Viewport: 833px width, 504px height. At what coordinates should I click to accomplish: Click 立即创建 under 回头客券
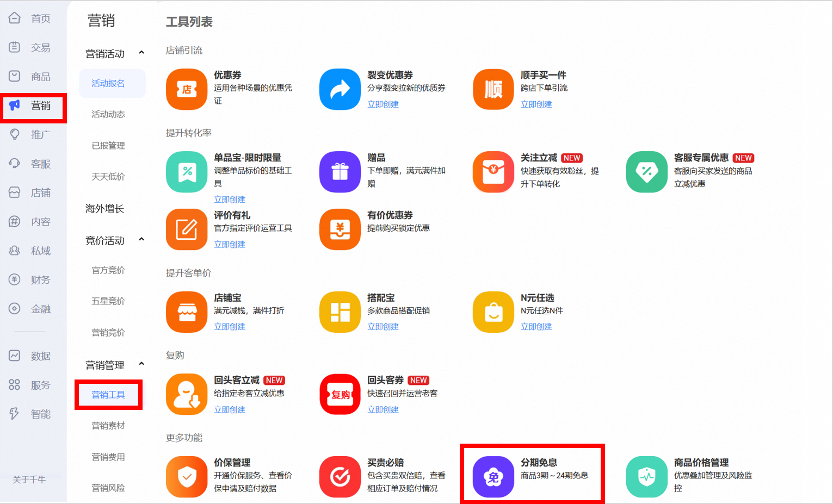click(x=383, y=410)
